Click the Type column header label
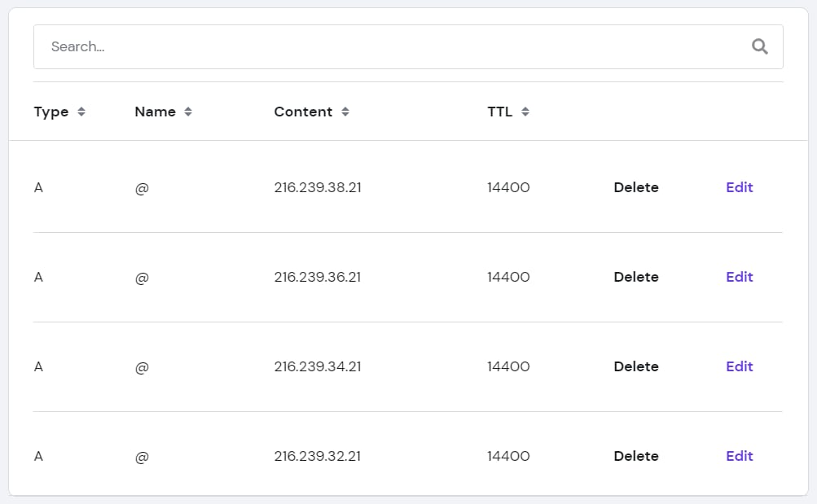 (51, 112)
